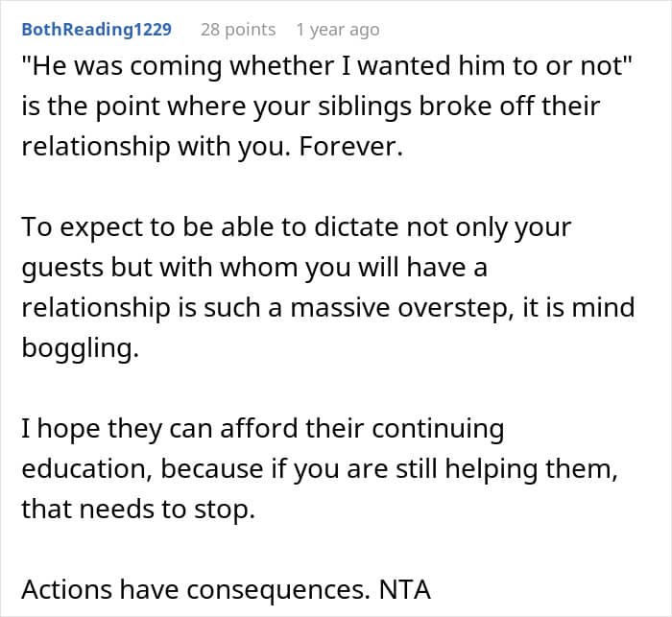This screenshot has width=672, height=617.
Task: Click the "1 year ago" timestamp
Action: (339, 30)
